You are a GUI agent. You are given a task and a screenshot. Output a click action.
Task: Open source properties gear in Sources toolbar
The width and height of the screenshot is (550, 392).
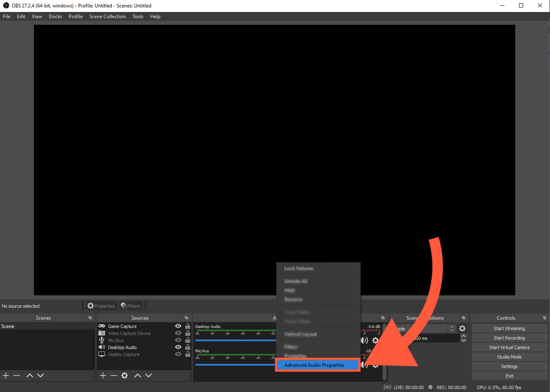[124, 375]
